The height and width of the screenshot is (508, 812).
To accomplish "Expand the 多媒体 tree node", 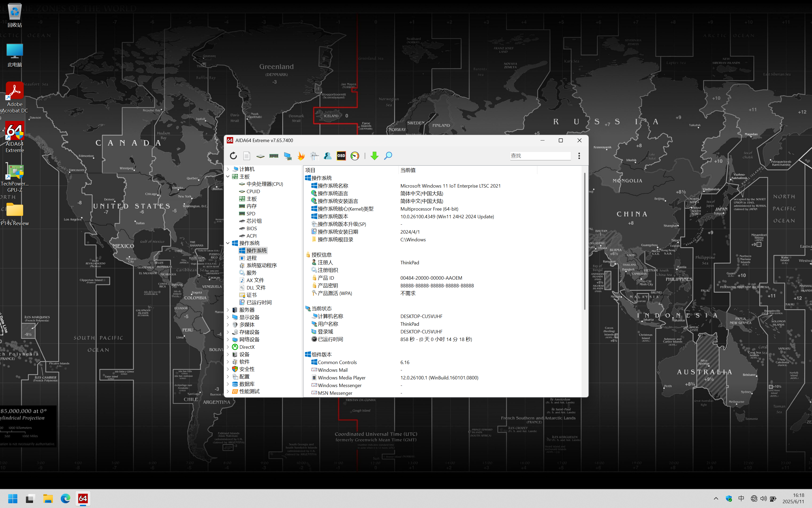I will tap(228, 325).
